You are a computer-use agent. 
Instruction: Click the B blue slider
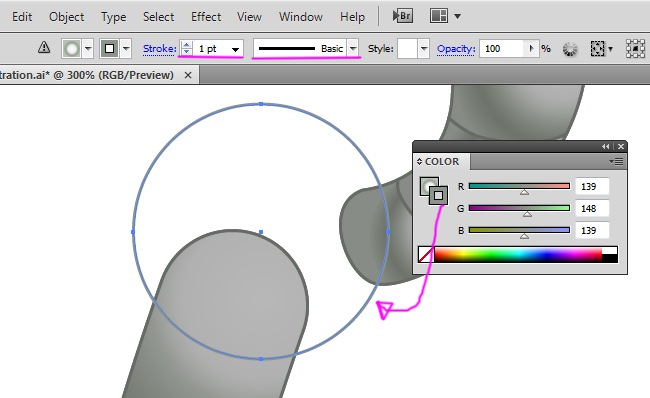(519, 230)
